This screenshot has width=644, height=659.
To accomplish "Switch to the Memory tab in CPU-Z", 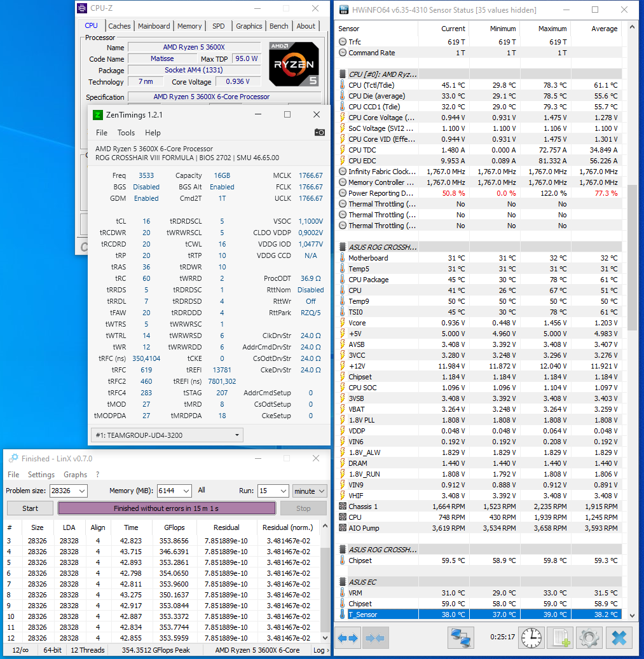I will tap(189, 26).
